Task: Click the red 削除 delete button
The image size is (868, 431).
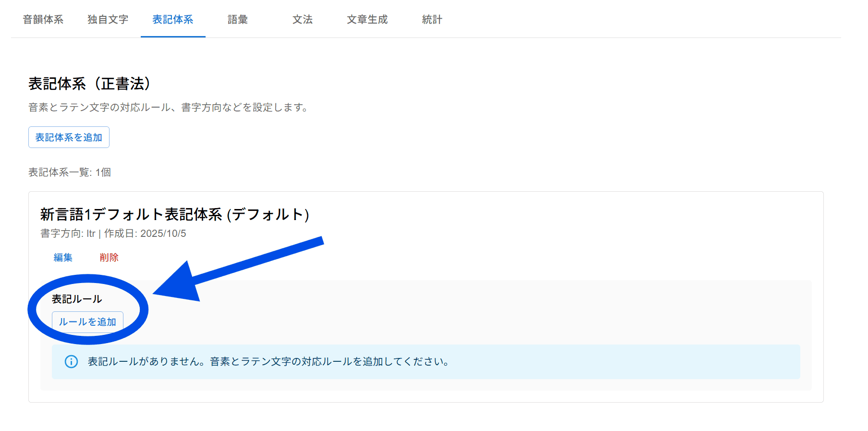Action: coord(109,258)
